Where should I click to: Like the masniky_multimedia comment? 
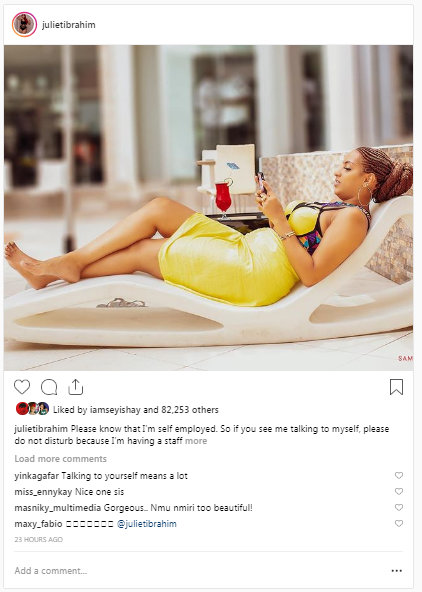(399, 507)
